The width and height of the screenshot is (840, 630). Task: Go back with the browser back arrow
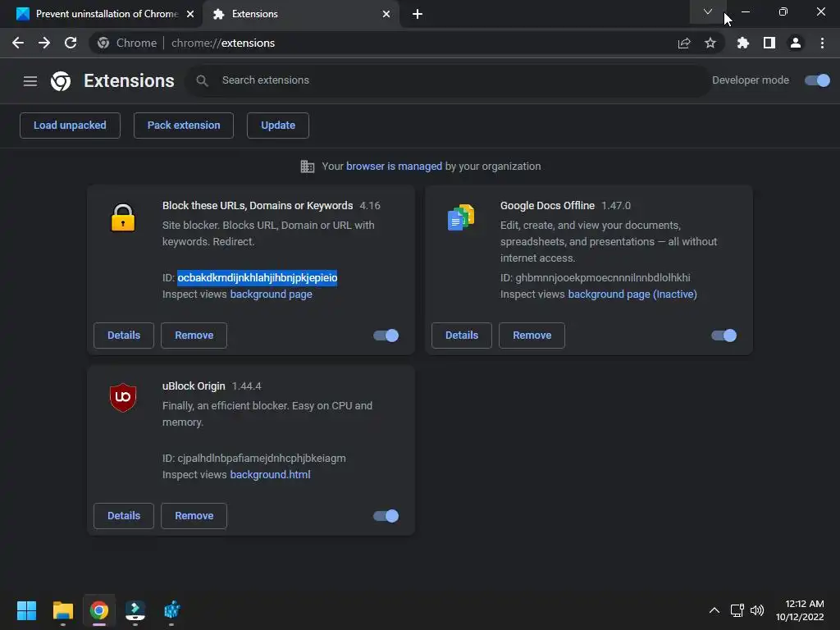[18, 43]
